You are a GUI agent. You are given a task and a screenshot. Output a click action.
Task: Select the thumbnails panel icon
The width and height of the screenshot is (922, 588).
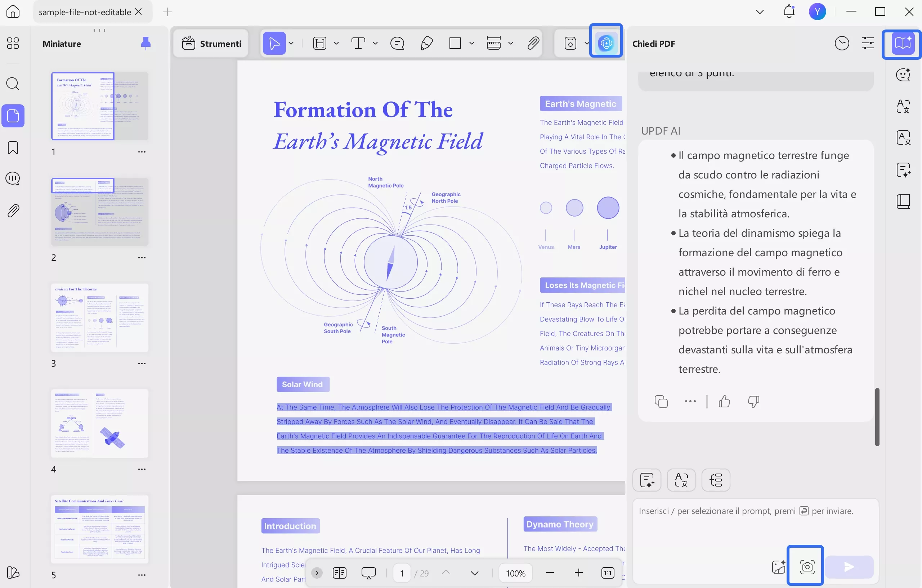tap(13, 116)
